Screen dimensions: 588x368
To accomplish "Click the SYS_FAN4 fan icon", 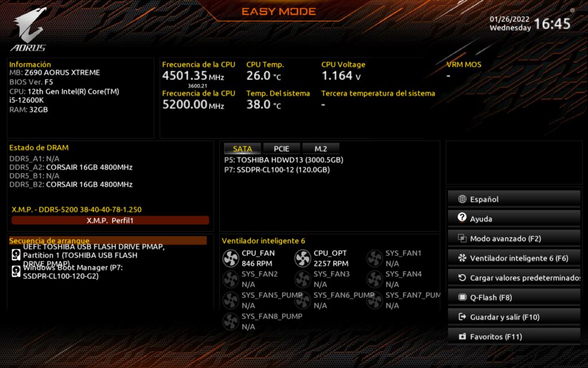I will (x=374, y=279).
